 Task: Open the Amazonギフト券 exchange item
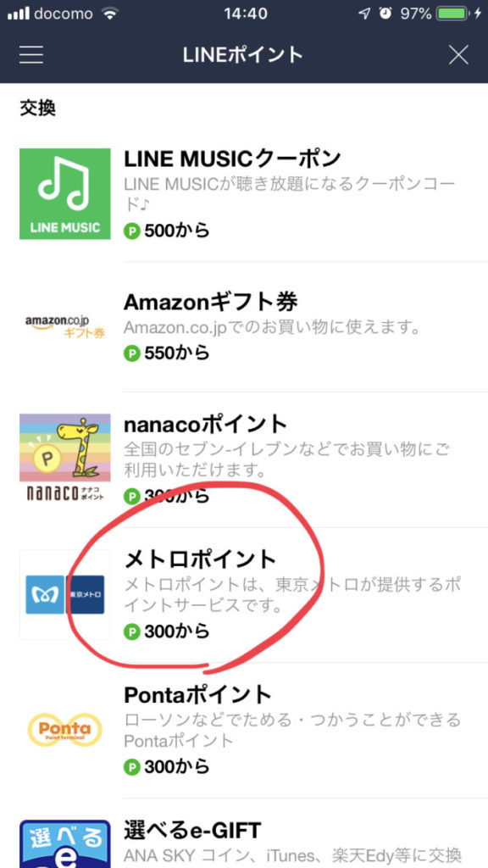(299, 326)
